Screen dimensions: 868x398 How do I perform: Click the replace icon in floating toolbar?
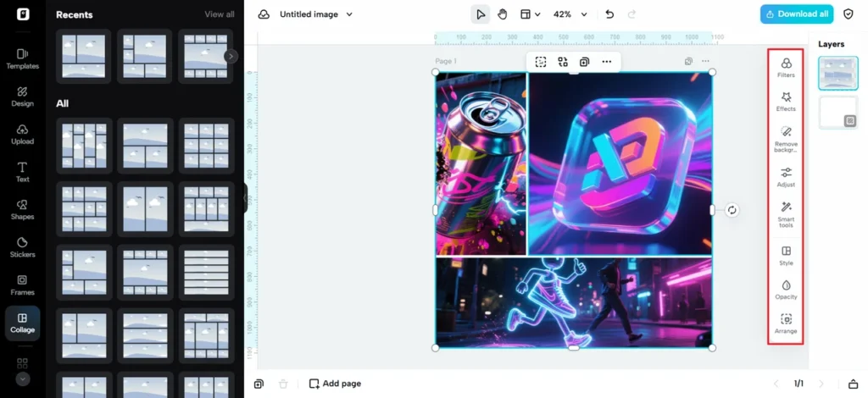[x=563, y=62]
